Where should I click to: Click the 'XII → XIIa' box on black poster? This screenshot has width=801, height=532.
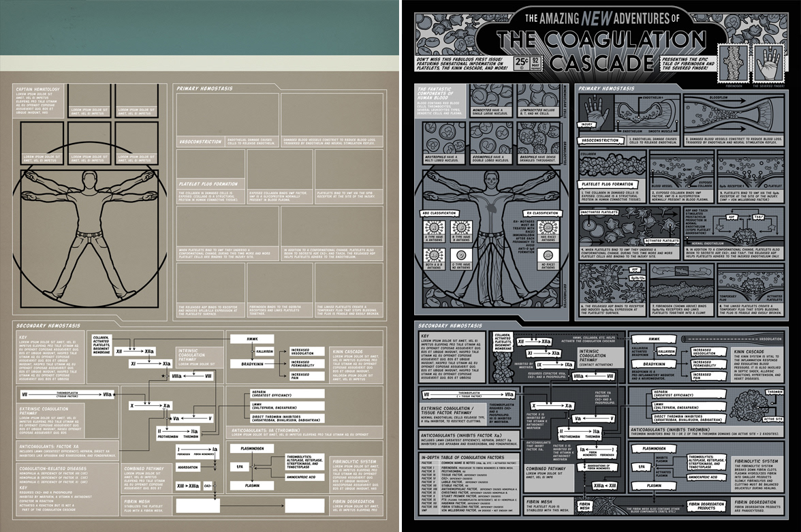point(534,341)
